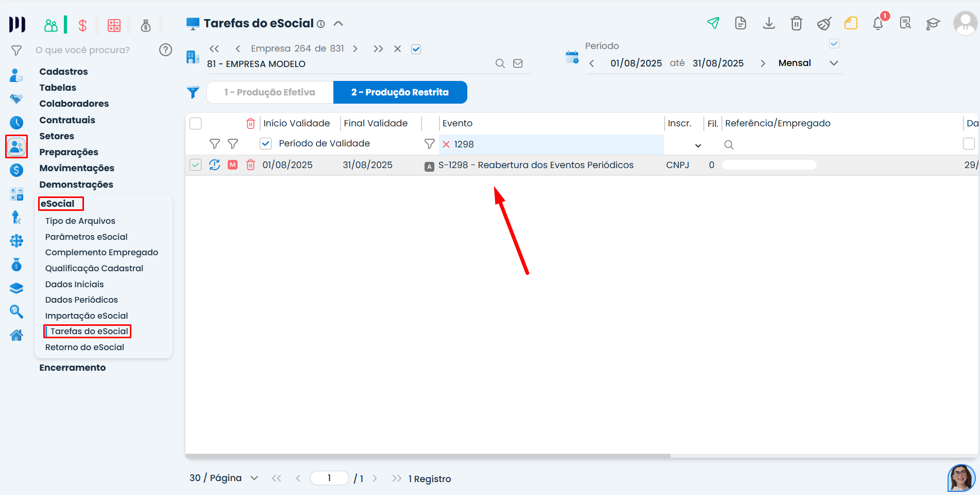
Task: Switch to 1 - Produção Efetiva tab
Action: coord(270,92)
